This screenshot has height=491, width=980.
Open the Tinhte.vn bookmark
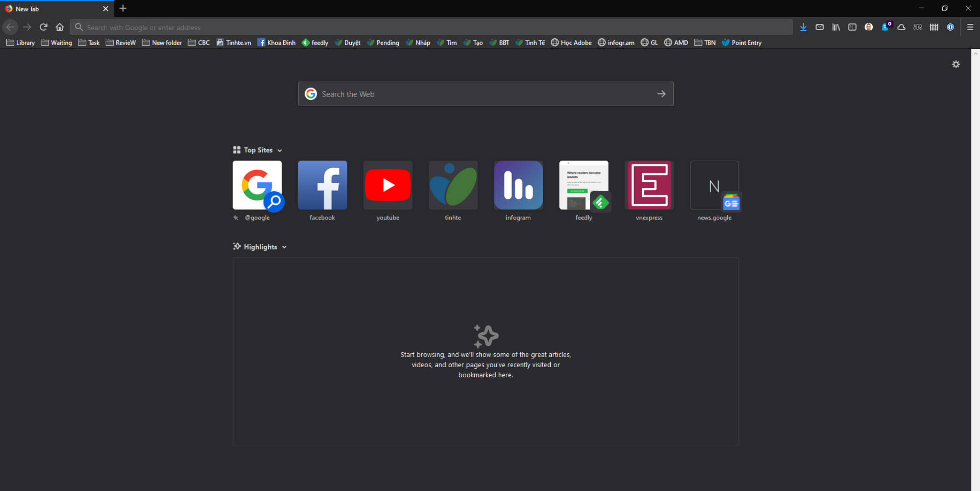234,43
